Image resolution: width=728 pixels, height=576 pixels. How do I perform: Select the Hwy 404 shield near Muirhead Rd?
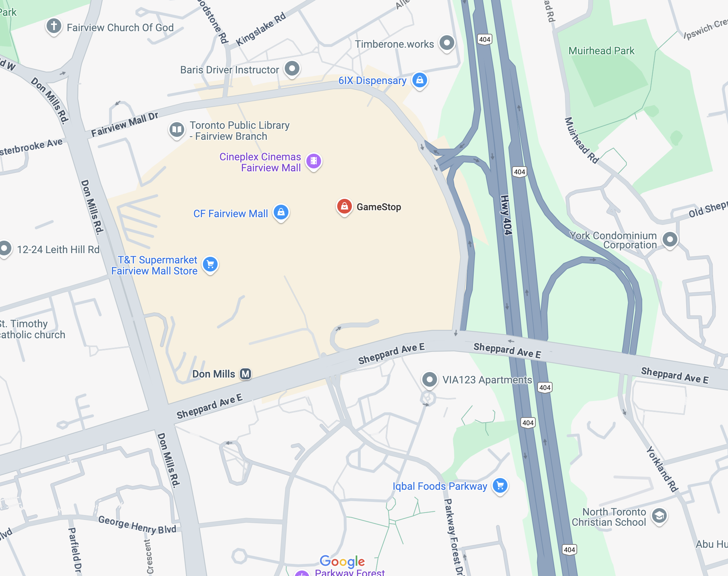coord(520,172)
